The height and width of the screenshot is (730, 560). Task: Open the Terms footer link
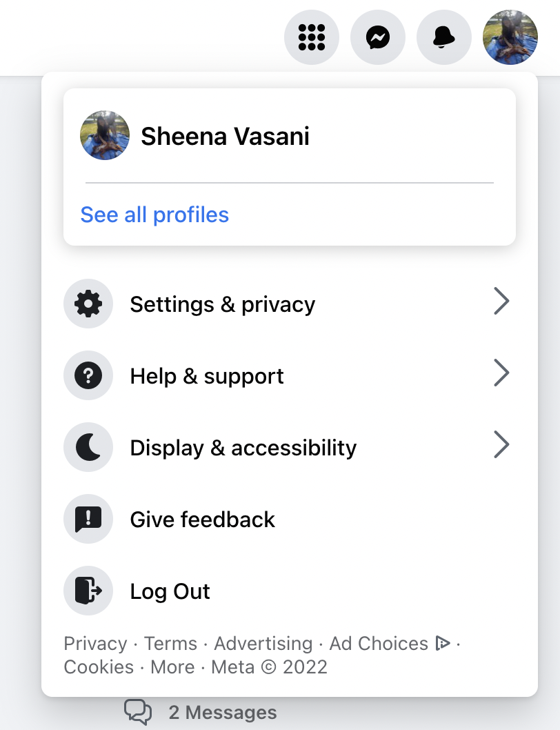pos(171,643)
